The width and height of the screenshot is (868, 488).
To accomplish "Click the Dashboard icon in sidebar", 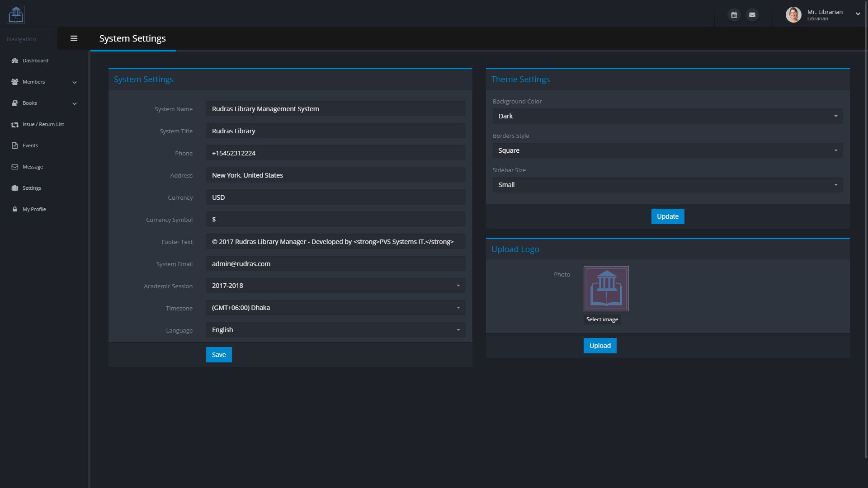I will coord(15,61).
